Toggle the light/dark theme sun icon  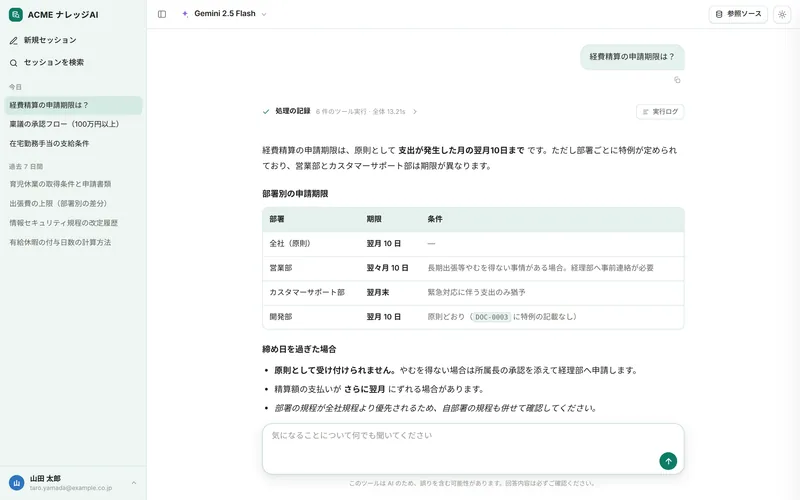coord(782,14)
